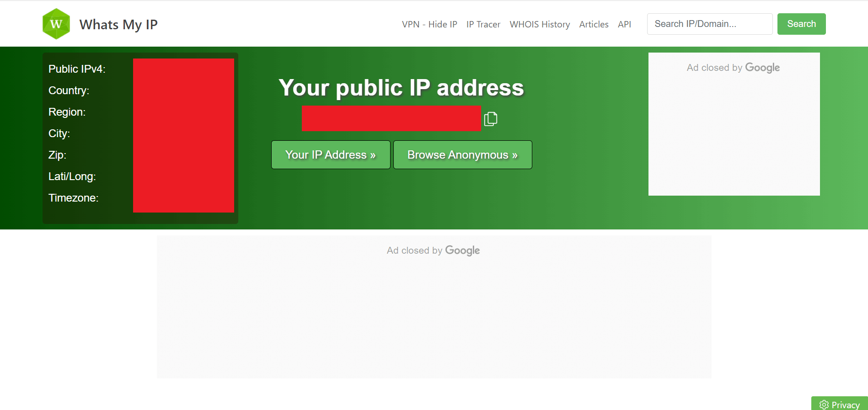Click the closed Google ad in banner
The width and height of the screenshot is (868, 410).
click(x=734, y=124)
